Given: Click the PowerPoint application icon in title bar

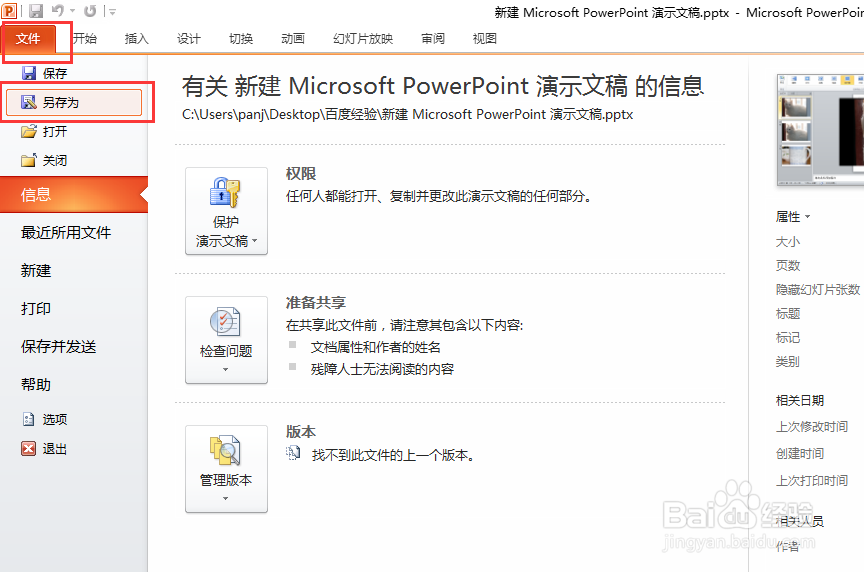Looking at the screenshot, I should coord(9,10).
